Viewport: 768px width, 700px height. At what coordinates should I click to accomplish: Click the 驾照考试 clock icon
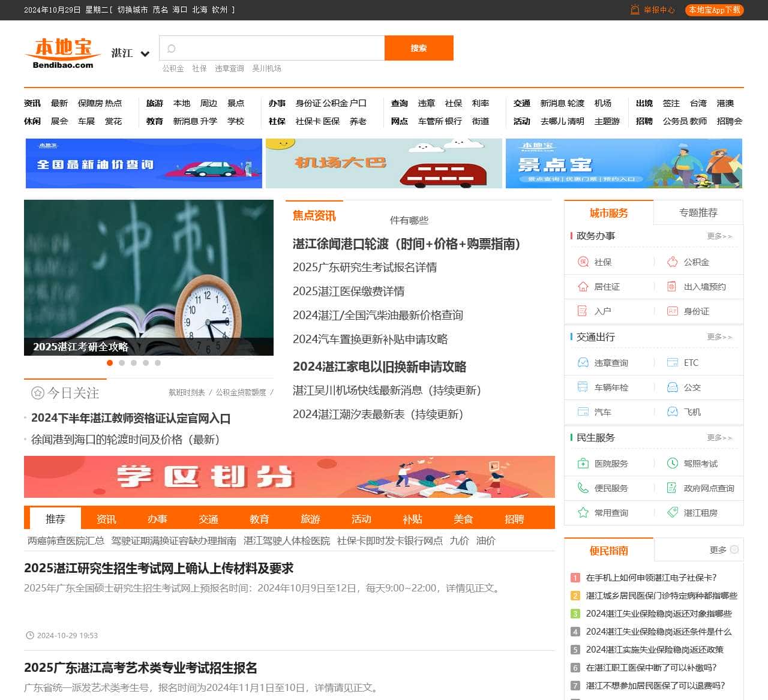point(673,463)
